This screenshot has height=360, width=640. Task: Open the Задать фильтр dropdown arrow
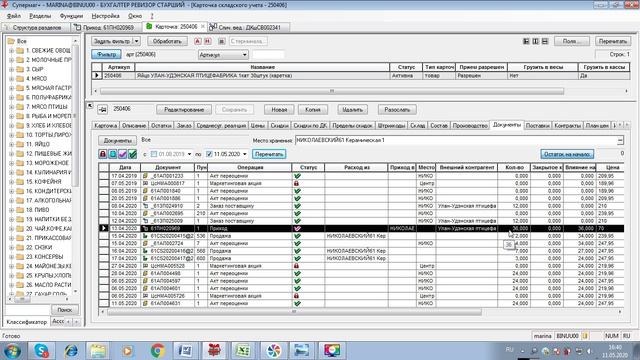click(136, 41)
